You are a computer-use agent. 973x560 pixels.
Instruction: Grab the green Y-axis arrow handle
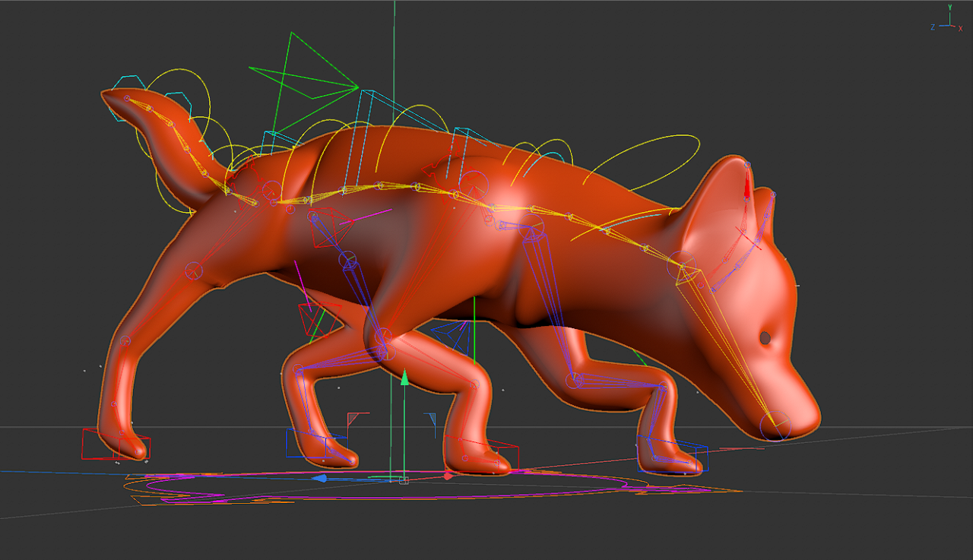(x=405, y=378)
